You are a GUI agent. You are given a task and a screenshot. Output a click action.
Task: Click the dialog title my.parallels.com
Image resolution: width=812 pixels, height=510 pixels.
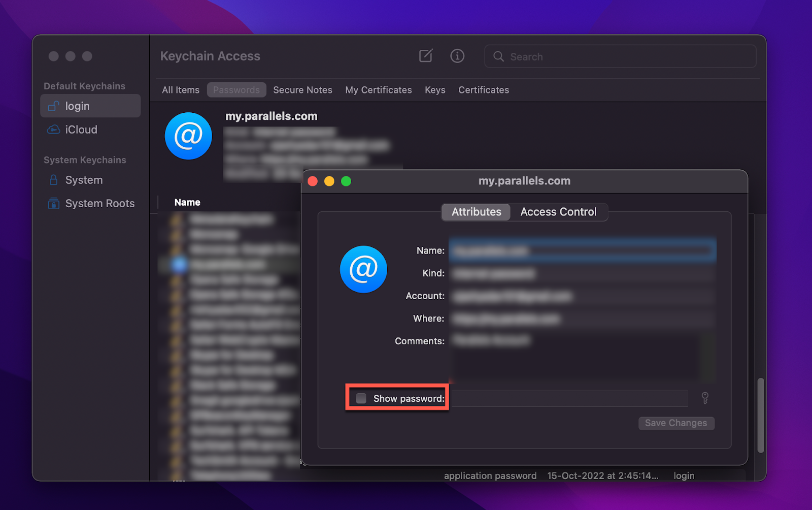524,181
